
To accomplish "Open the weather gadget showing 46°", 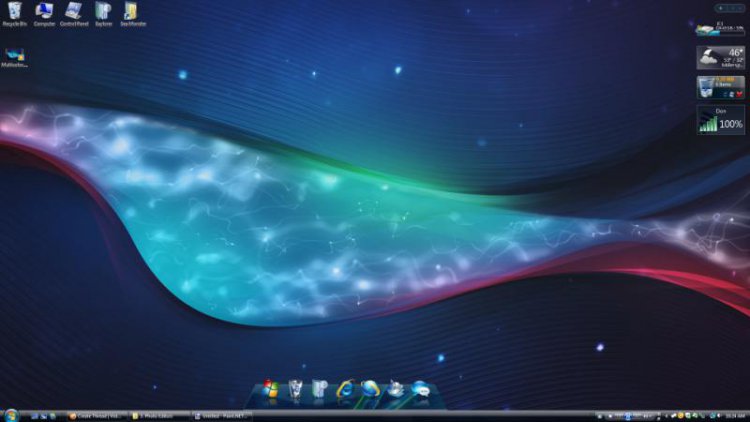I will tap(720, 57).
